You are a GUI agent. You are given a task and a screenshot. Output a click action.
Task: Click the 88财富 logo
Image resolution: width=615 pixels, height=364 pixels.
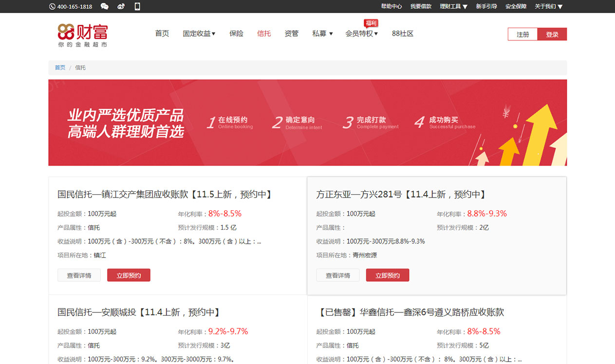pos(82,35)
